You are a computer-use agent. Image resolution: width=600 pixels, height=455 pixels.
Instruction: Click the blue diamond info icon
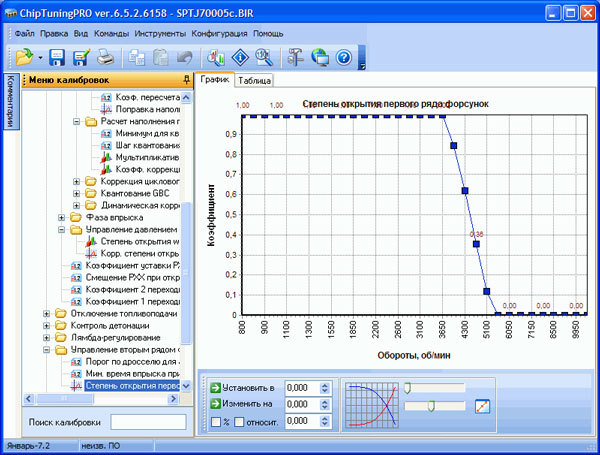click(239, 57)
